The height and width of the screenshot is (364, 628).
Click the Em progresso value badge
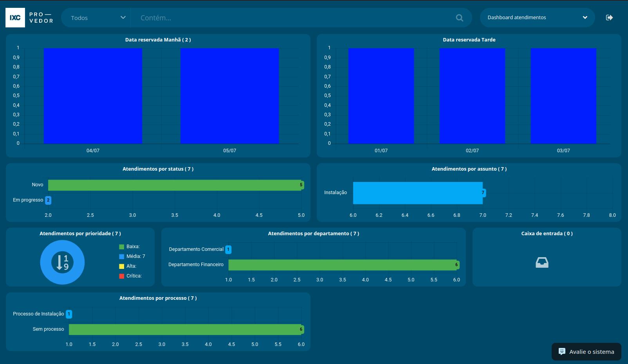tap(48, 200)
